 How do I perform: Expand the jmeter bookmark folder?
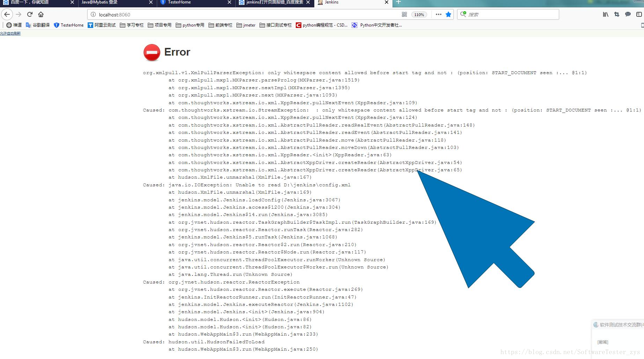coord(246,25)
